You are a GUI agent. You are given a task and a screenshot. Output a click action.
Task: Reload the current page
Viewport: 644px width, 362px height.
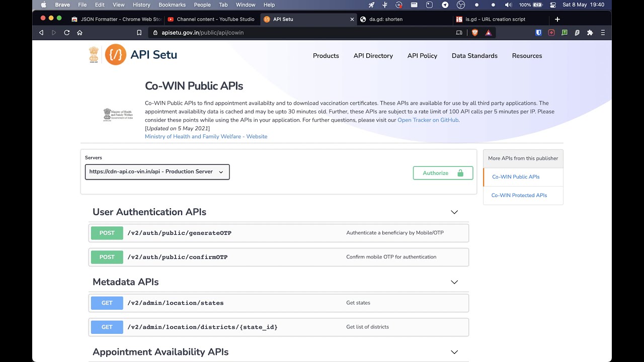(x=66, y=33)
